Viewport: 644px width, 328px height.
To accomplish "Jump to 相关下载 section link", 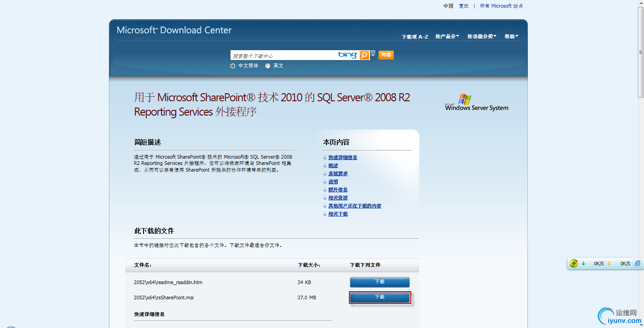I will pyautogui.click(x=338, y=214).
